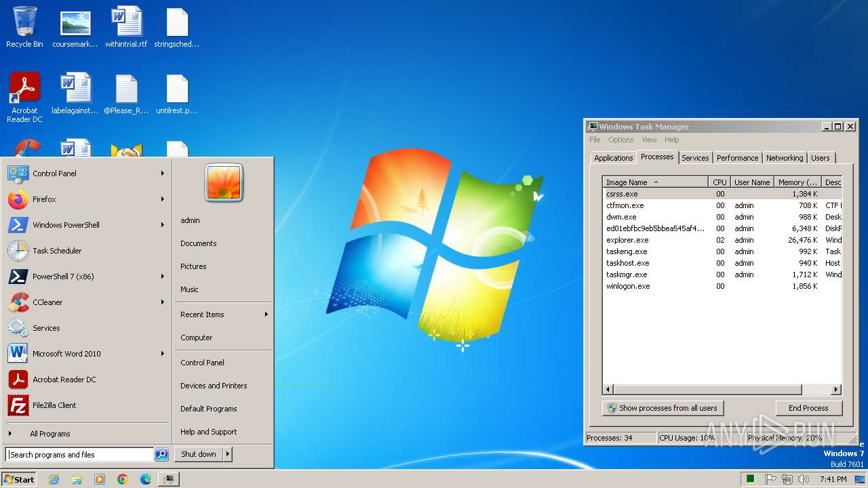The image size is (868, 488).
Task: Click the Control Panel icon in Start menu
Action: 18,174
